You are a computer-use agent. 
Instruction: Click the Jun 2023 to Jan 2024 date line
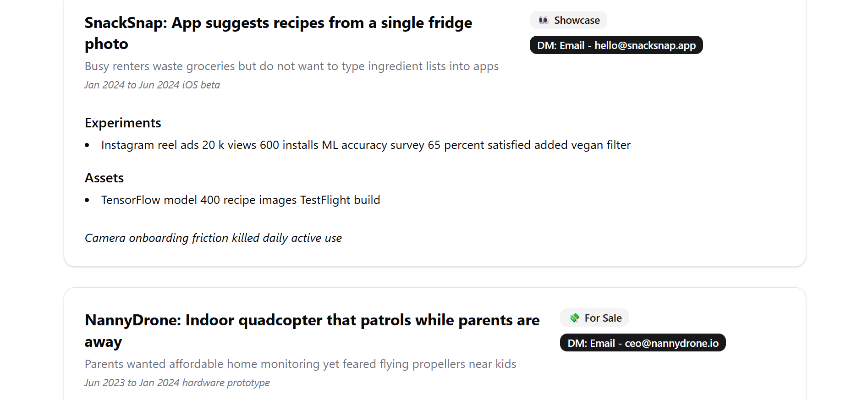point(177,383)
